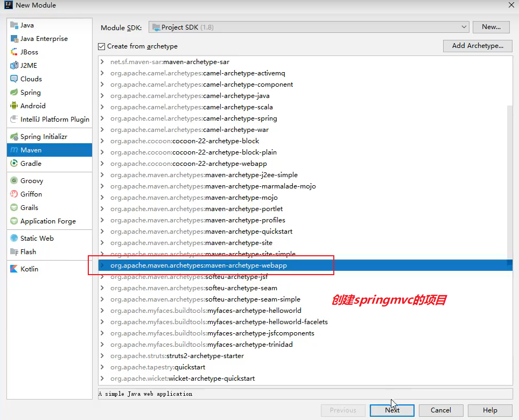Select the Static Web globe icon

point(14,239)
